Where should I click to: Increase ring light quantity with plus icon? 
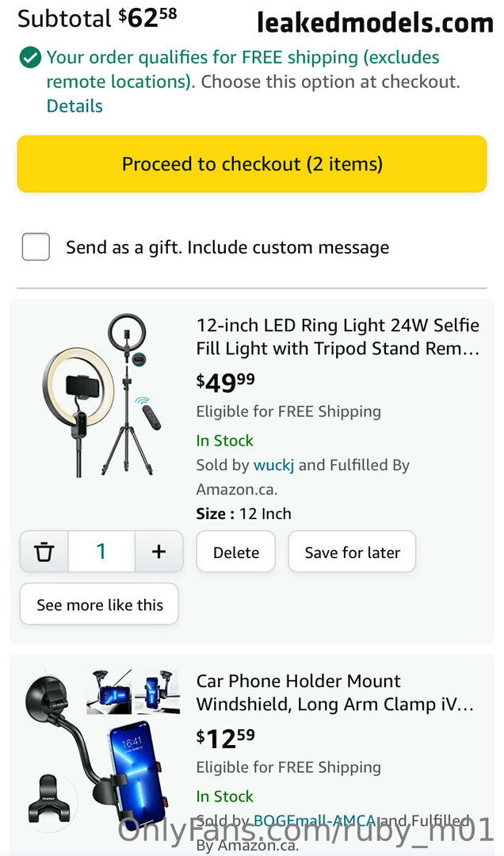[x=158, y=552]
